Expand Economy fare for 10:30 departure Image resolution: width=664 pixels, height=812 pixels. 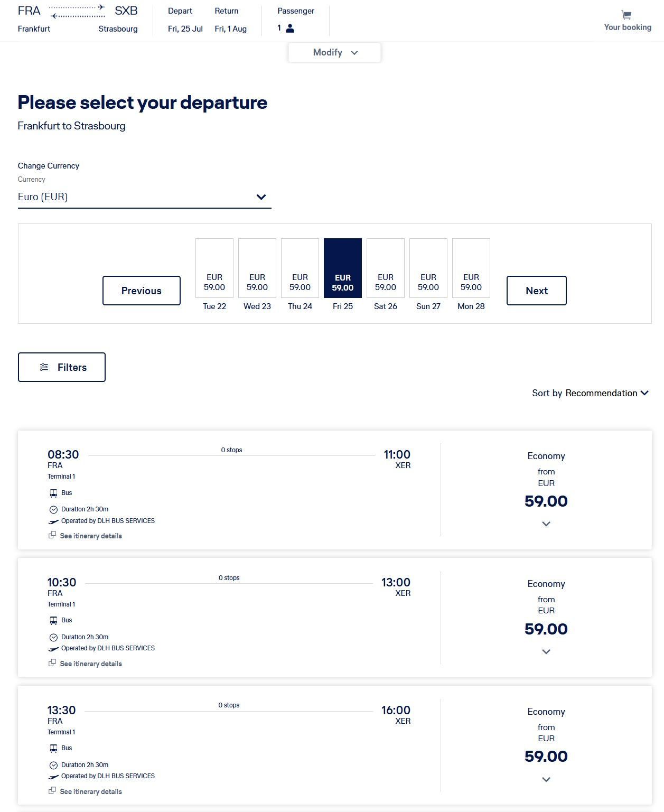click(x=546, y=652)
